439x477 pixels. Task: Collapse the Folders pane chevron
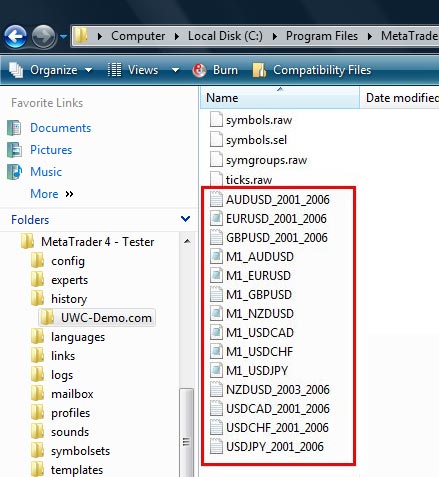[185, 219]
